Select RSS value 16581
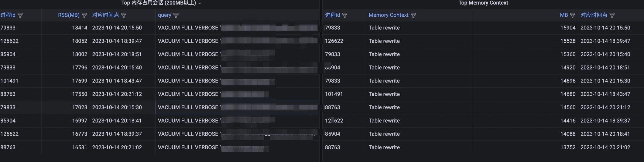 [x=80, y=147]
